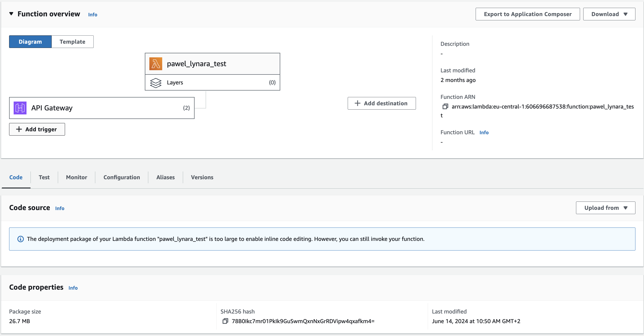Screen dimensions: 644x336
Task: Click the orange Lambda function icon
Action: click(156, 64)
